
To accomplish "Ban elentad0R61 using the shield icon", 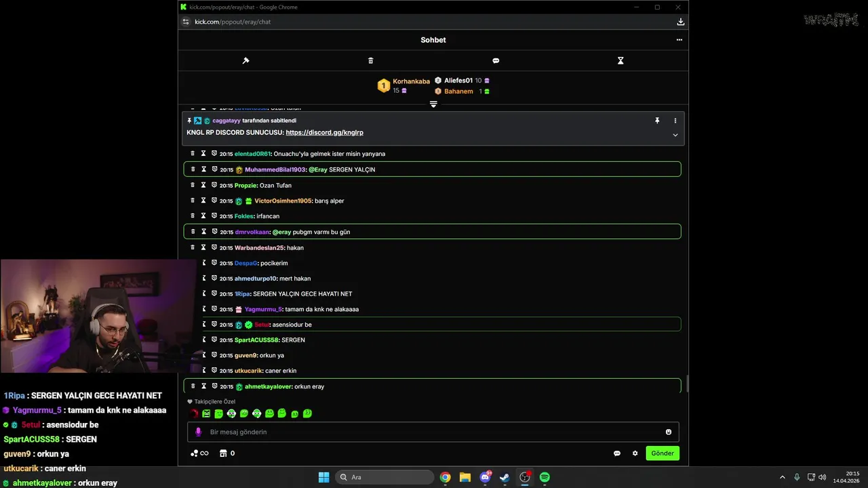I will pyautogui.click(x=214, y=154).
